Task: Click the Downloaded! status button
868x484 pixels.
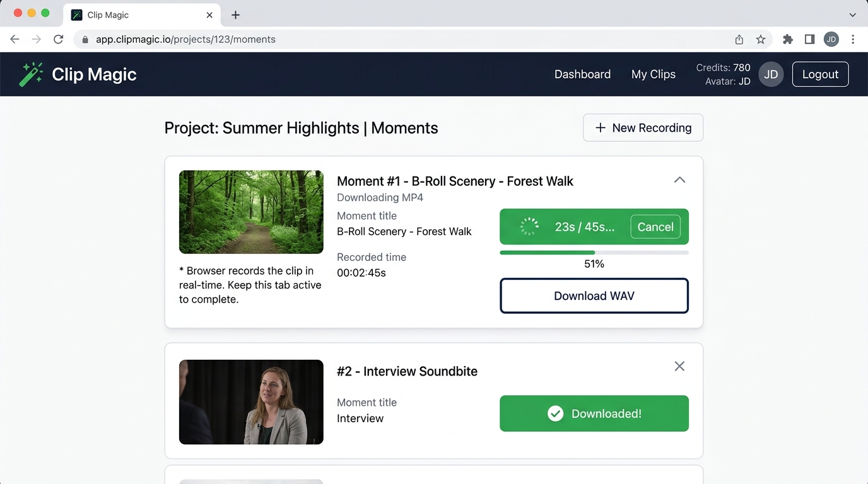Action: (x=594, y=413)
